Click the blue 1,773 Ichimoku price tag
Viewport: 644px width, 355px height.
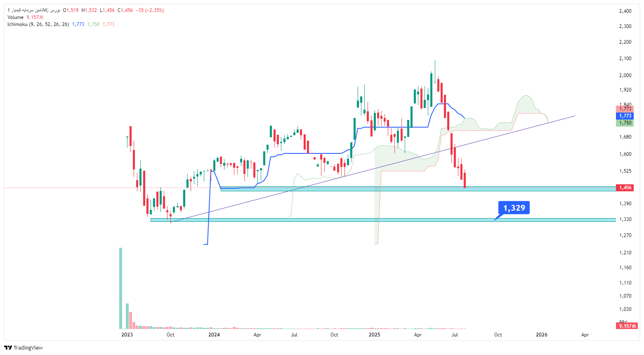click(x=625, y=116)
